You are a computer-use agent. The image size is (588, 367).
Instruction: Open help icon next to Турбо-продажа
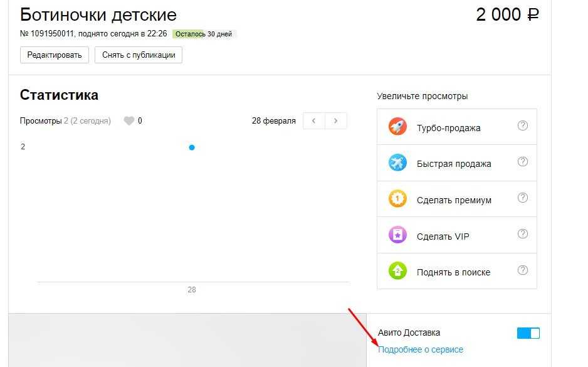coord(523,125)
